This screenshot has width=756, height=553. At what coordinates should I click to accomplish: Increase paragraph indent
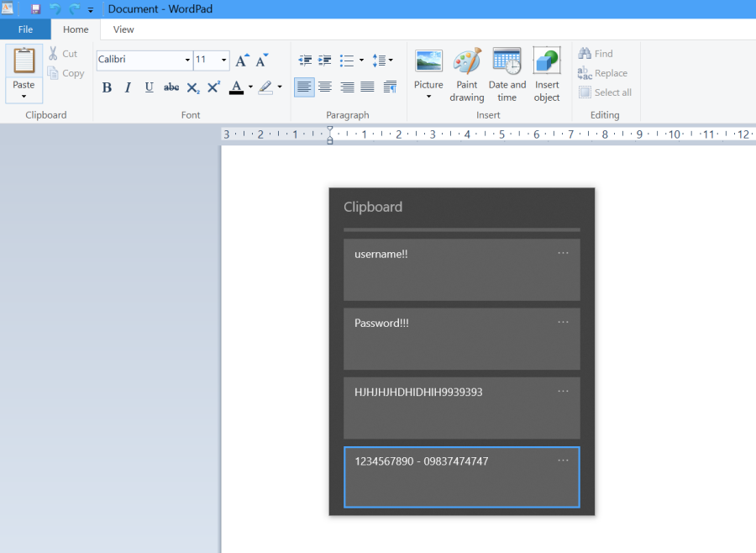point(325,61)
